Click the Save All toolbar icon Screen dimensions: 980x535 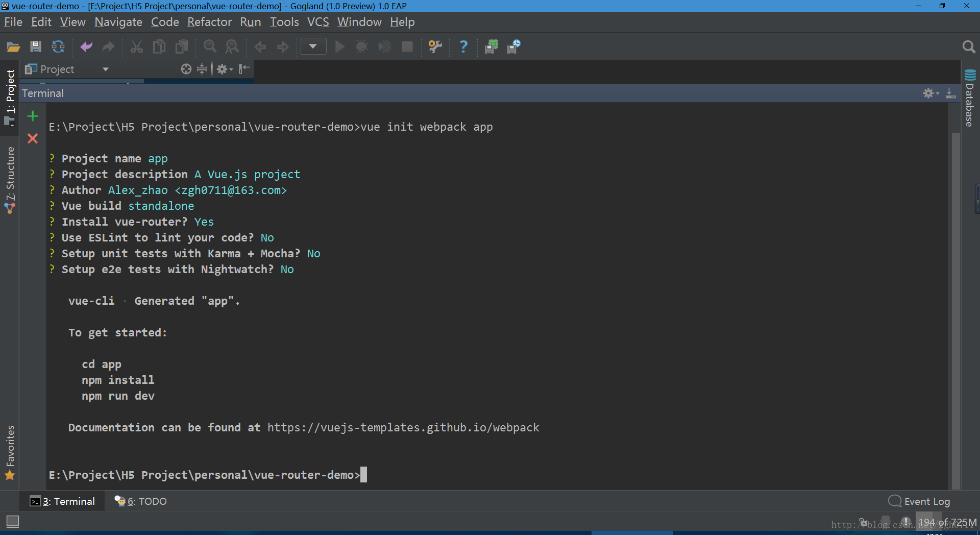click(35, 47)
